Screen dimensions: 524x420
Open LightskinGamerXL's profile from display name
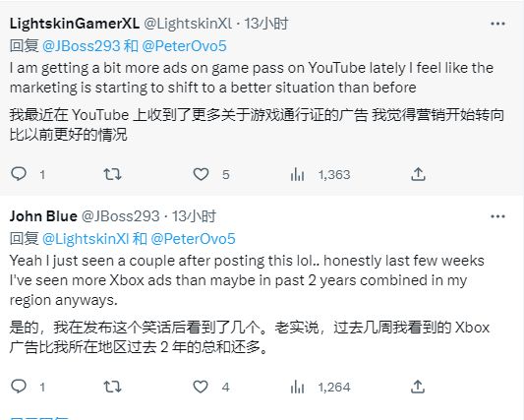[x=75, y=24]
